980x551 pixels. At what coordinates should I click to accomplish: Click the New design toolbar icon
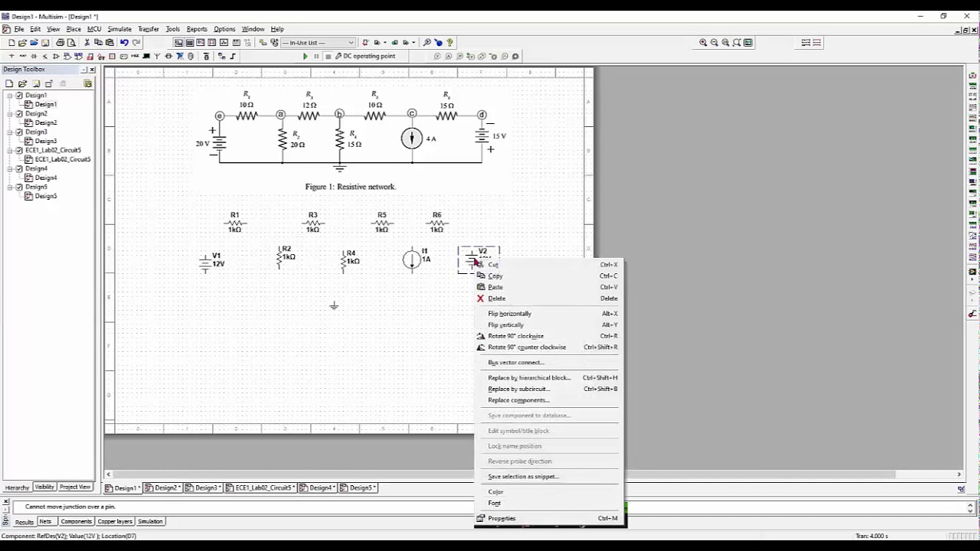pos(11,43)
